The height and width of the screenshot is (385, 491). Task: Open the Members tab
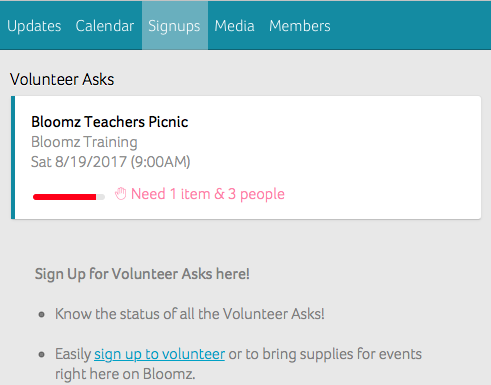300,26
